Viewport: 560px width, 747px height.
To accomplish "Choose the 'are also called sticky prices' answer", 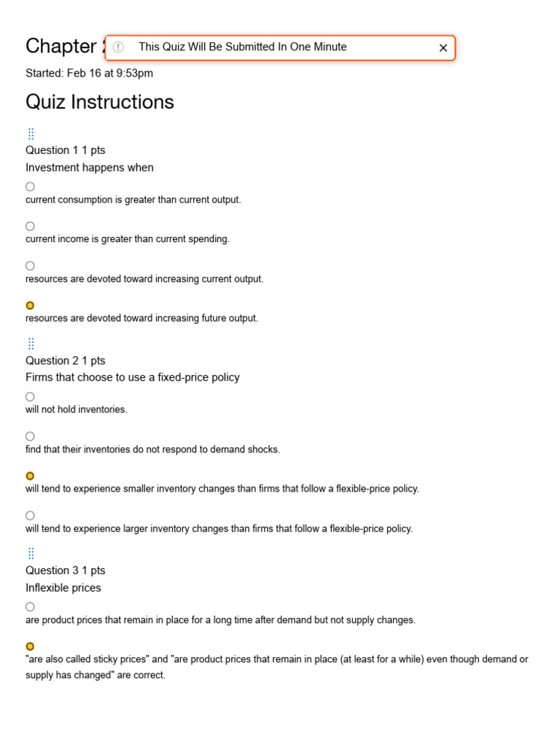I will pos(30,646).
